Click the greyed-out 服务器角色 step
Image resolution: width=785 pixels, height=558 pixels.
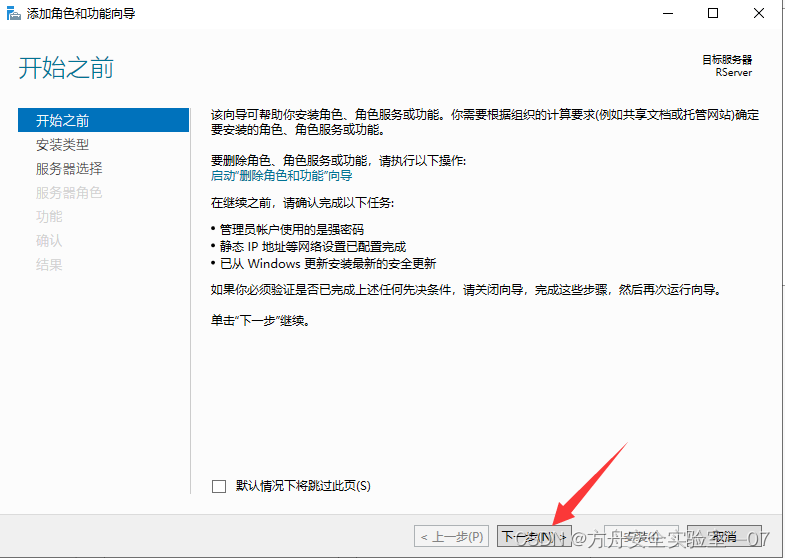pyautogui.click(x=69, y=193)
